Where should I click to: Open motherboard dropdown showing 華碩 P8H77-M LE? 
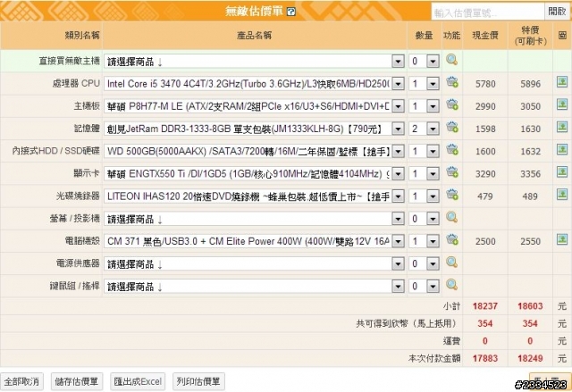(x=254, y=106)
